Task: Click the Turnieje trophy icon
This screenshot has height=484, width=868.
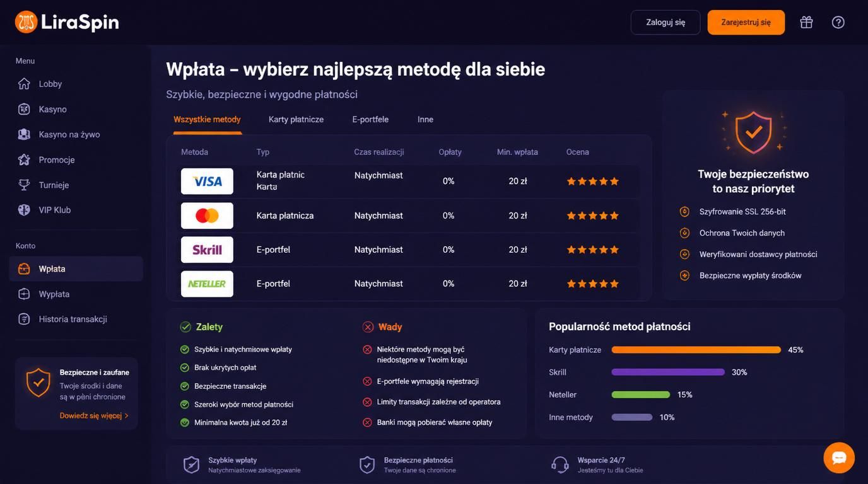Action: click(x=24, y=185)
